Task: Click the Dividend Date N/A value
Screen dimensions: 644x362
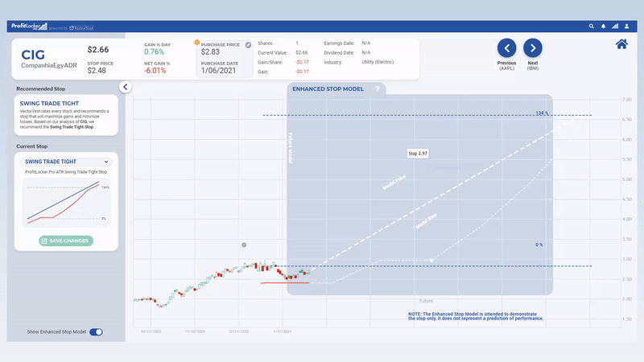Action: [x=366, y=52]
